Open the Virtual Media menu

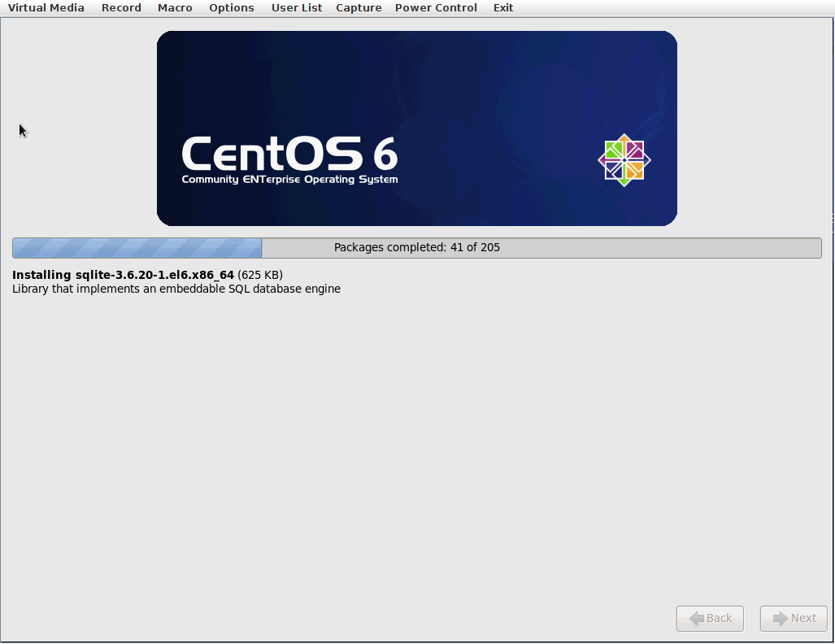click(46, 8)
